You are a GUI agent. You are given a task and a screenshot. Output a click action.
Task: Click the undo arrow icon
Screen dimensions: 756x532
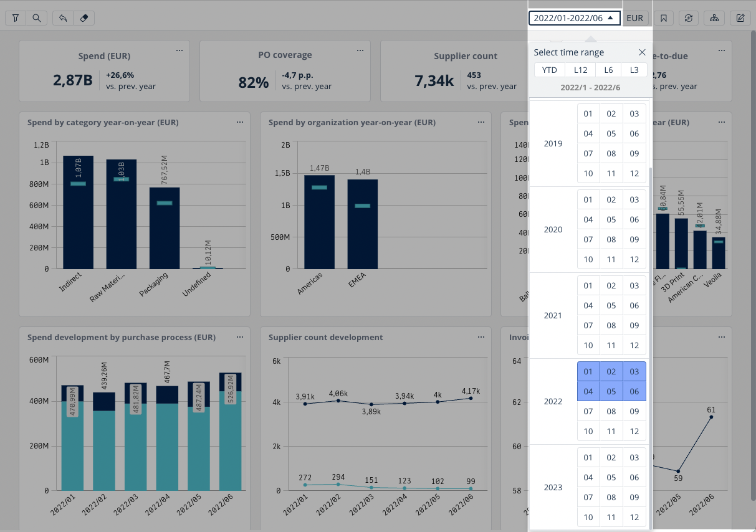click(x=63, y=18)
